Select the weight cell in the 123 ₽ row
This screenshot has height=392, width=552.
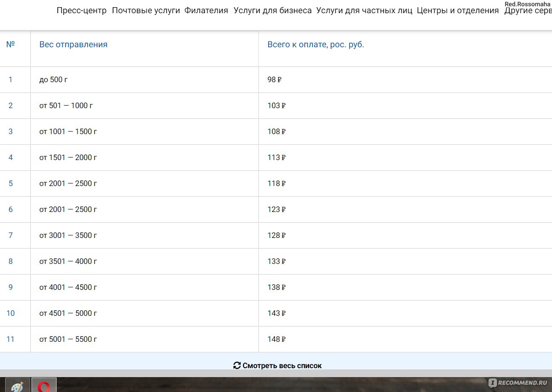[x=145, y=209]
